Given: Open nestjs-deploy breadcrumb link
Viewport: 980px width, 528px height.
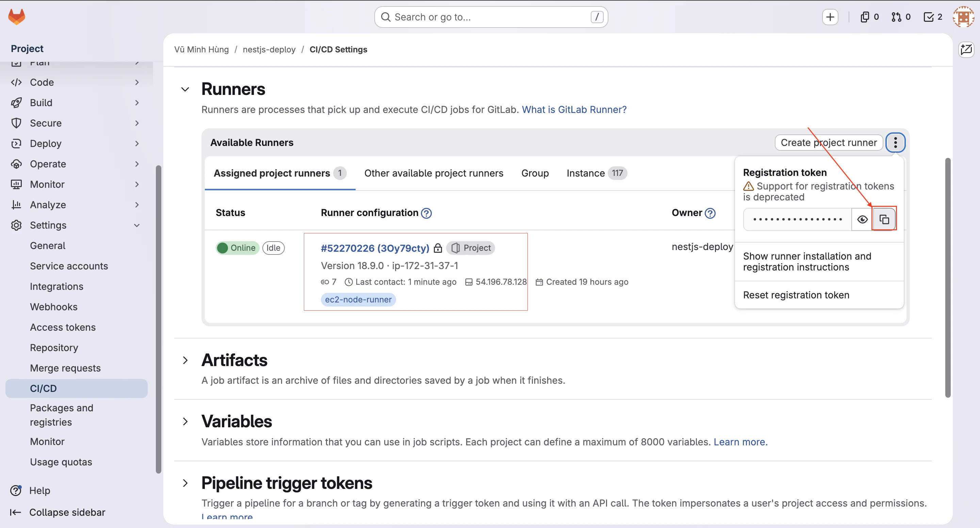Looking at the screenshot, I should tap(269, 49).
